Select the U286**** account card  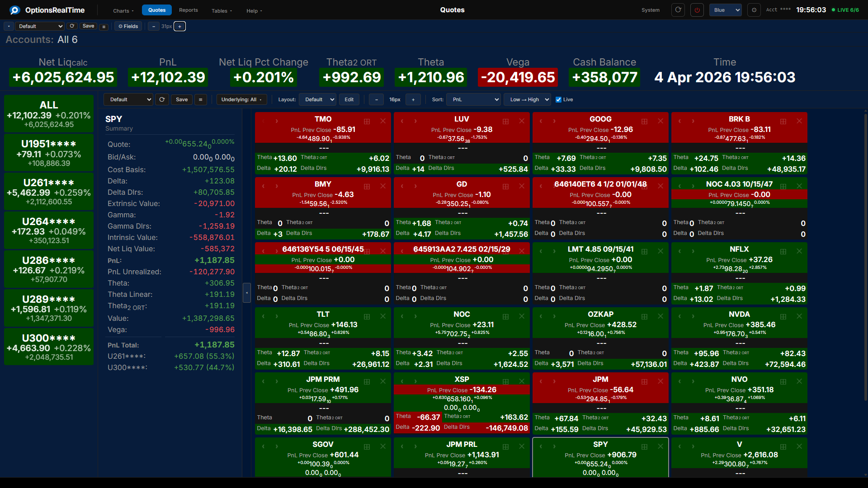pos(49,269)
